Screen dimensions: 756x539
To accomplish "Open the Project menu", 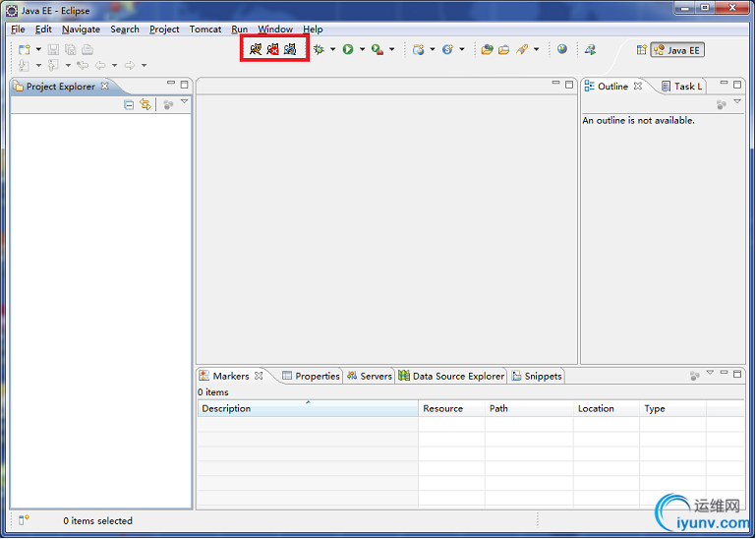I will click(x=164, y=29).
